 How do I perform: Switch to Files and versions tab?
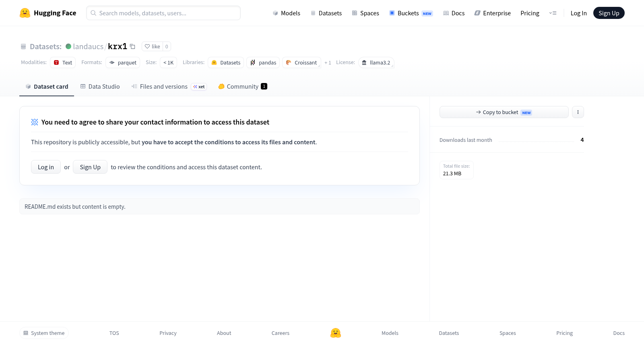(169, 86)
